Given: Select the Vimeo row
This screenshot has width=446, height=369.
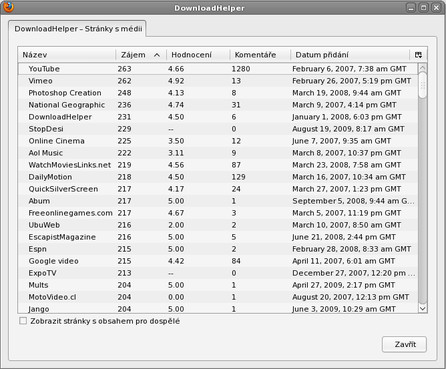Looking at the screenshot, I should coord(218,81).
